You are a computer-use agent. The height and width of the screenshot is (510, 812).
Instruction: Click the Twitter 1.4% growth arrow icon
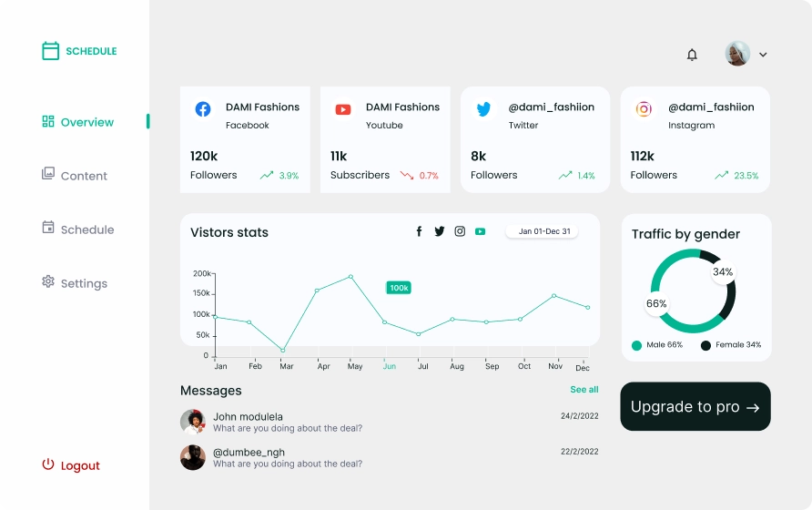pos(565,175)
